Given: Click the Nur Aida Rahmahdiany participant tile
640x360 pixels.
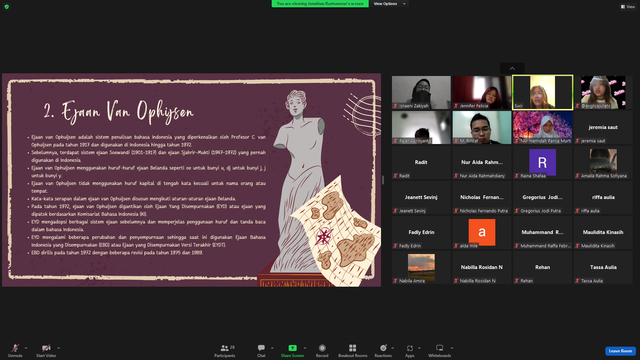Looking at the screenshot, I should (482, 162).
